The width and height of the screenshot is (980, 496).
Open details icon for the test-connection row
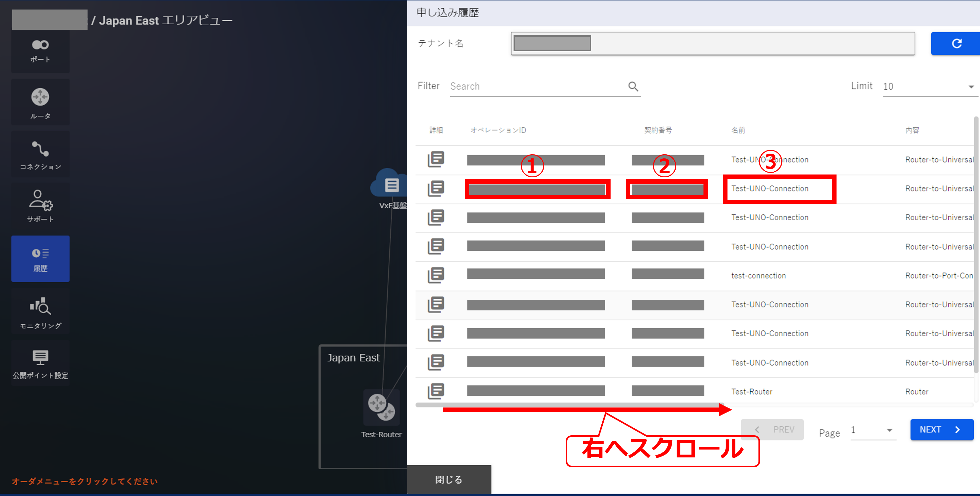[x=435, y=275]
